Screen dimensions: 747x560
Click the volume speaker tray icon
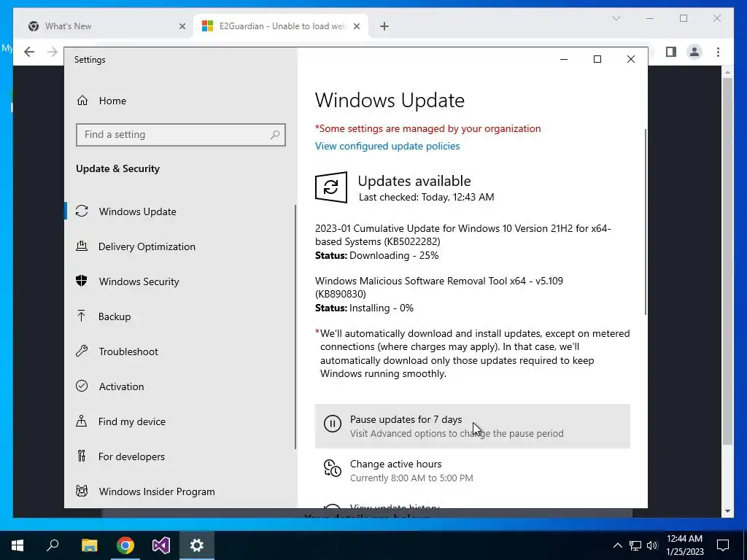pyautogui.click(x=652, y=545)
